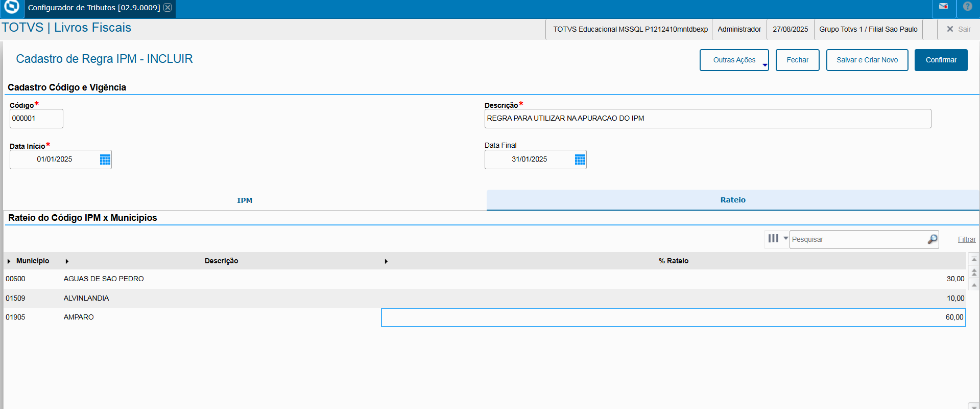Select the 30,00 rateio value
980x409 pixels.
pos(955,279)
